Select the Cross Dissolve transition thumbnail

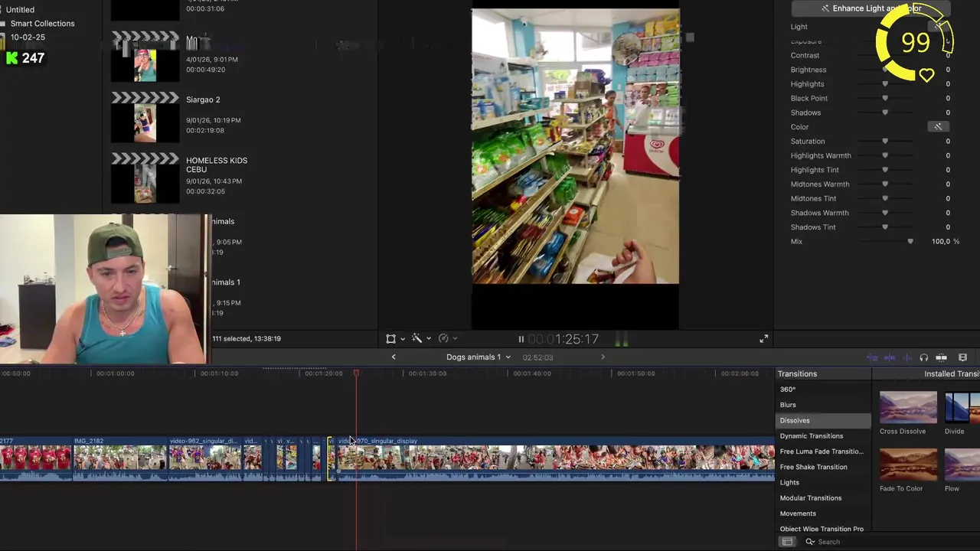pos(908,408)
